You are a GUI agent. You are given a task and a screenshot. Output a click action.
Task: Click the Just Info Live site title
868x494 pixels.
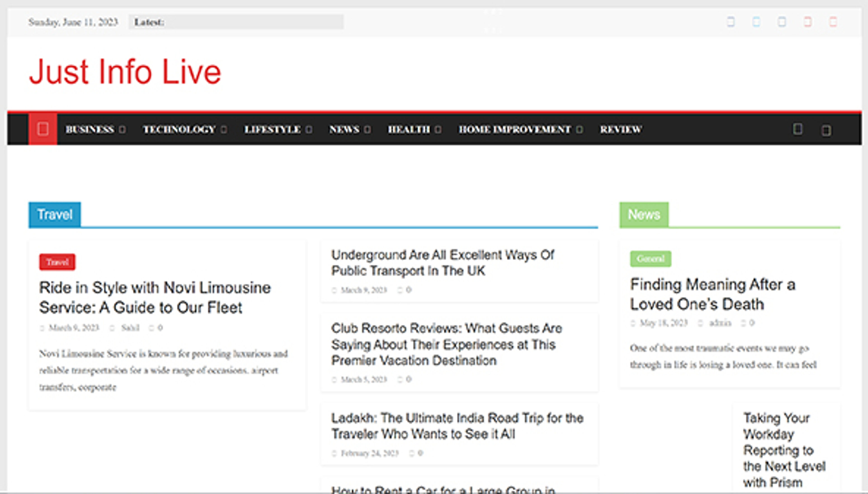(125, 72)
